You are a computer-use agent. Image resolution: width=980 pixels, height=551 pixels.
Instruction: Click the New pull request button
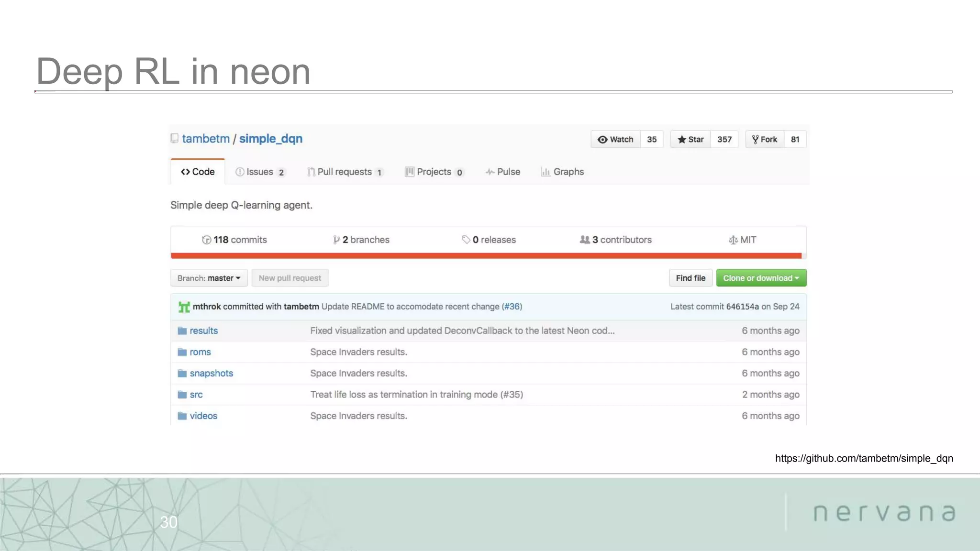coord(290,278)
